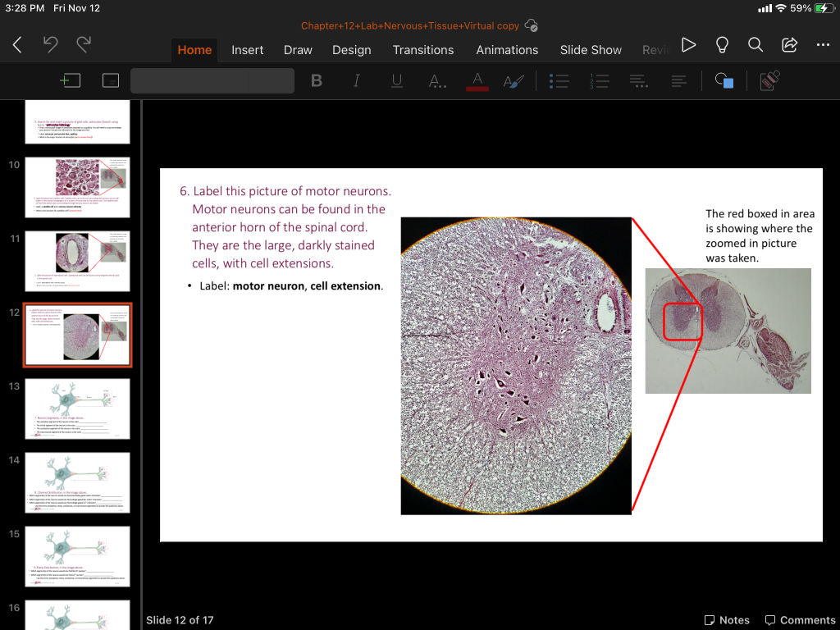840x630 pixels.
Task: Redo the last undone action
Action: [x=84, y=45]
